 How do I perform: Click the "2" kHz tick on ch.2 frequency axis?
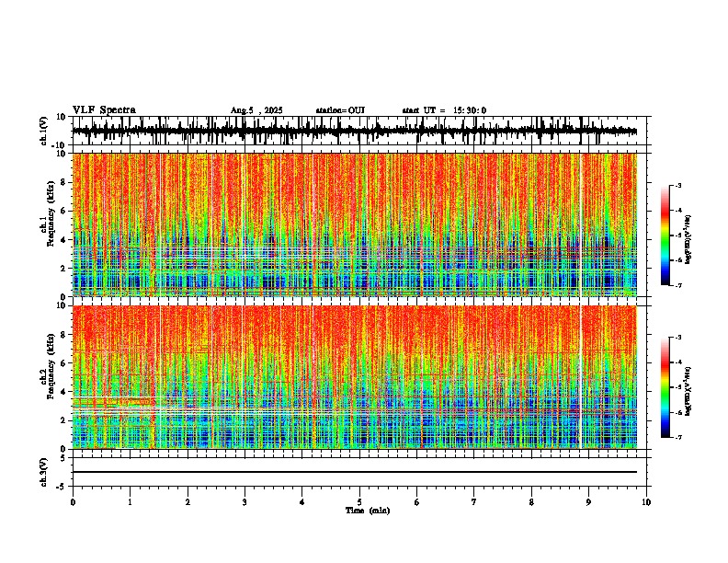pyautogui.click(x=63, y=419)
